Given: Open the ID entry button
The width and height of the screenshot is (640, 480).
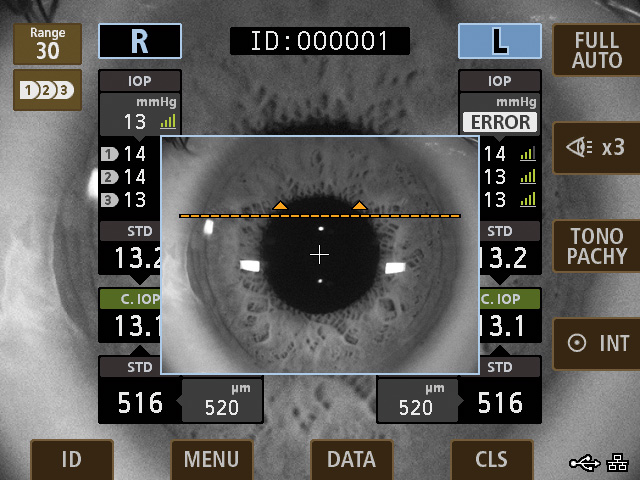Looking at the screenshot, I should (x=71, y=459).
